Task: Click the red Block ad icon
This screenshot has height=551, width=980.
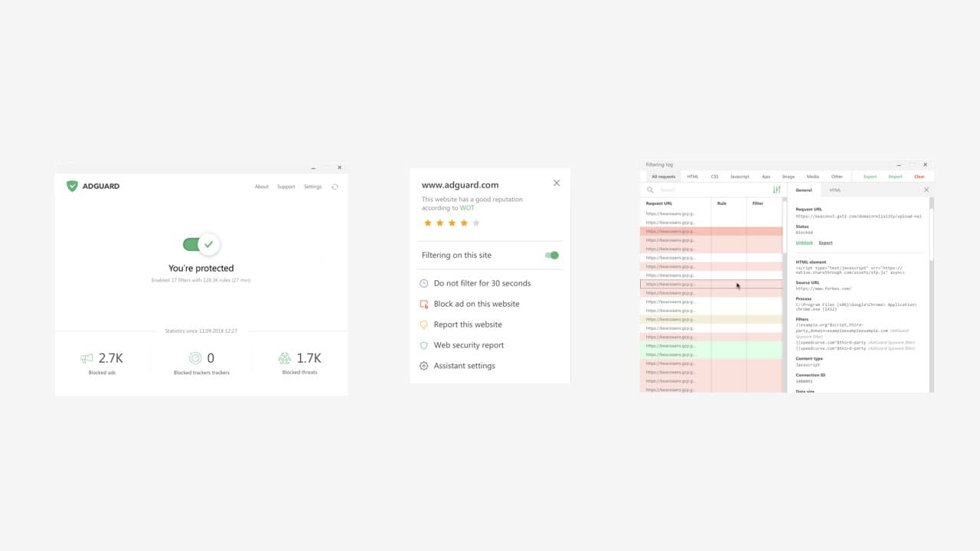Action: click(424, 304)
